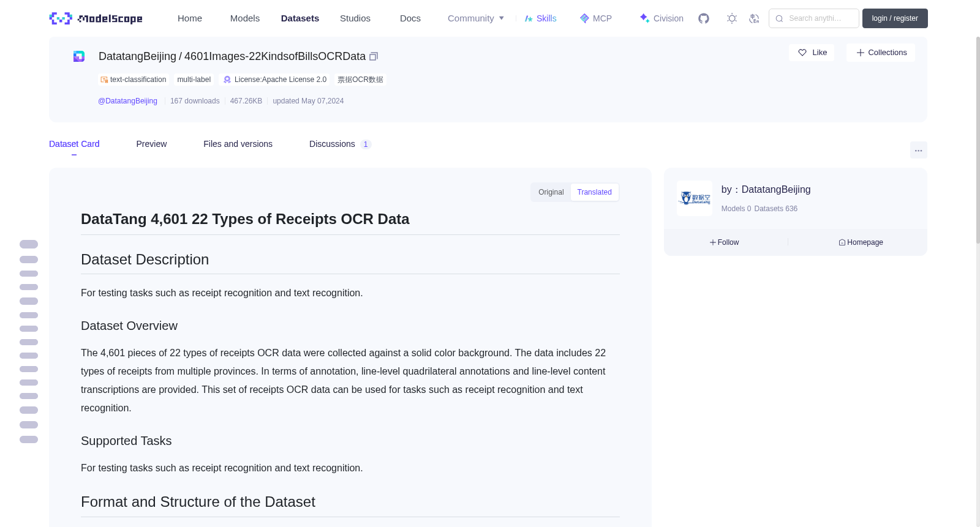Viewport: 980px width, 527px height.
Task: Click the text-classification tag
Action: point(134,80)
